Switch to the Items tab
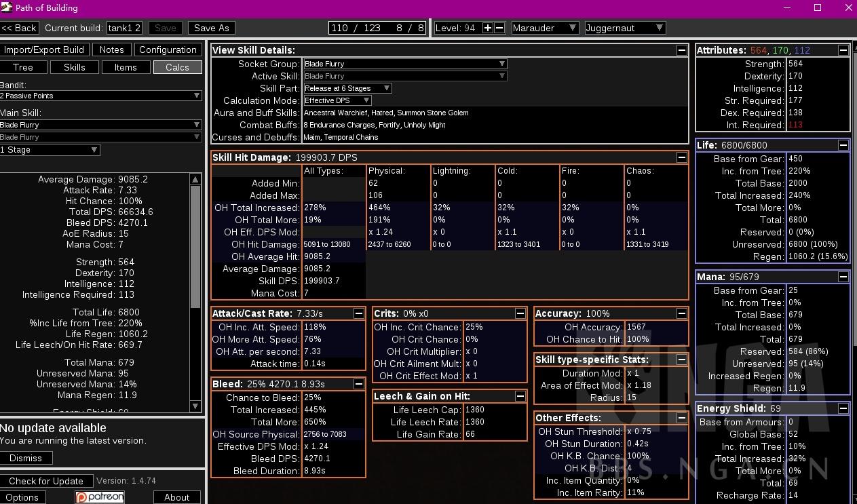 pos(126,67)
